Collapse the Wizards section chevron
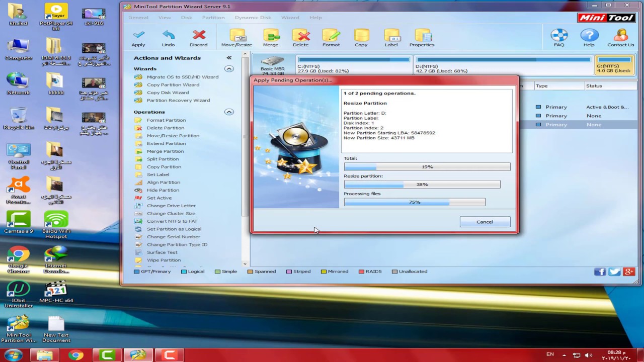This screenshot has height=362, width=644. [x=229, y=69]
